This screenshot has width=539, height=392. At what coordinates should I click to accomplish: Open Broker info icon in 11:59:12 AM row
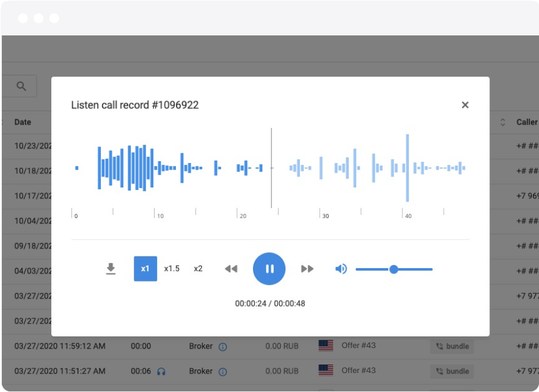coord(223,347)
